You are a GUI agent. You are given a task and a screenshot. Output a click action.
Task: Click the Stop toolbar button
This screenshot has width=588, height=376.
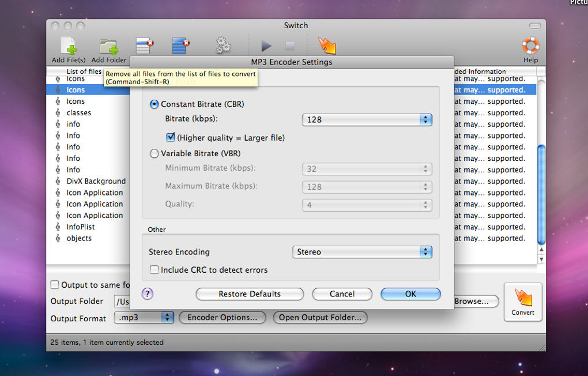[x=290, y=46]
